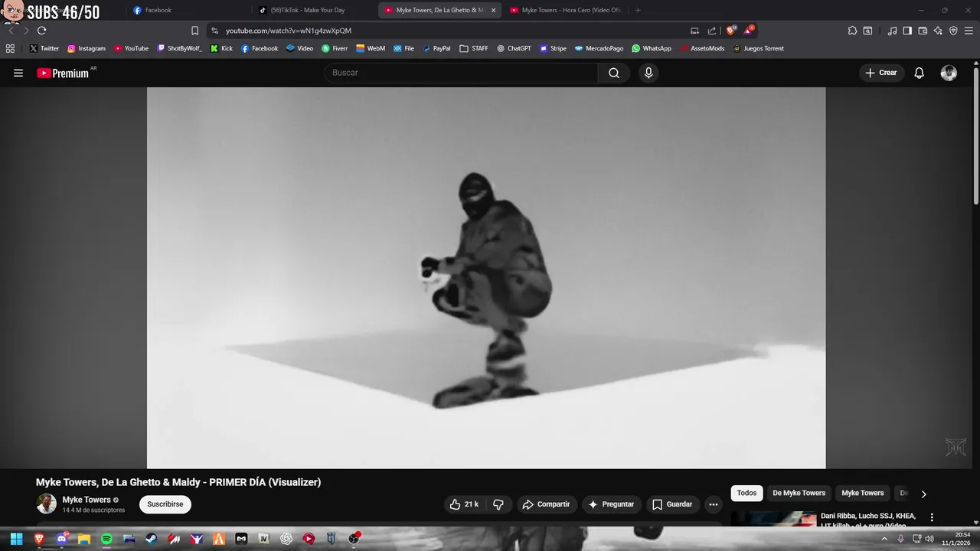Image resolution: width=980 pixels, height=551 pixels.
Task: Open the MercadoPago bookmark
Action: click(599, 48)
